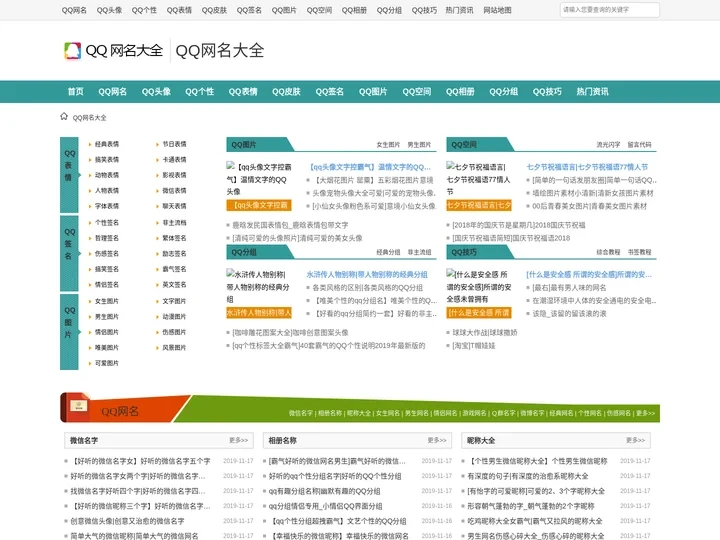Screen dimensions: 720x540
Task: Open qq有趣分组名称 article
Action: (x=324, y=491)
